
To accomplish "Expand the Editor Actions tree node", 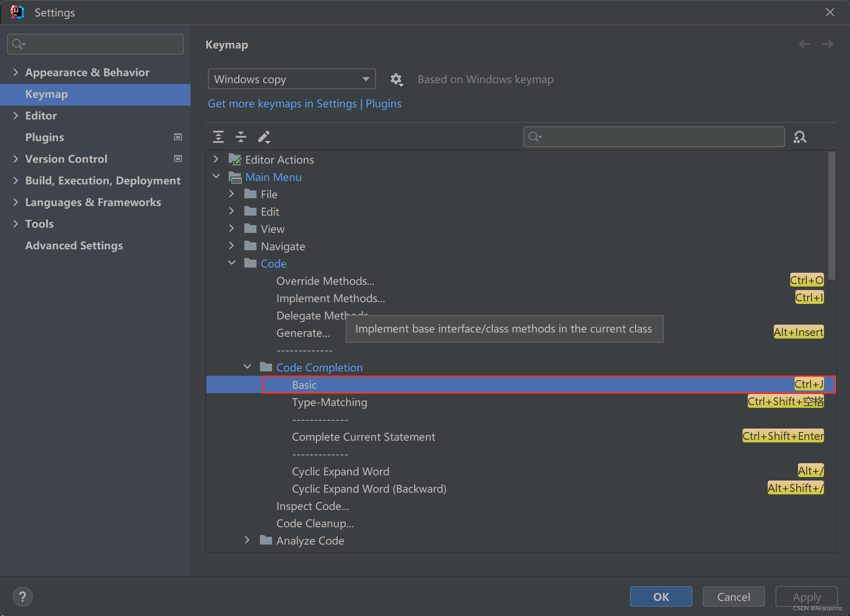I will 216,159.
